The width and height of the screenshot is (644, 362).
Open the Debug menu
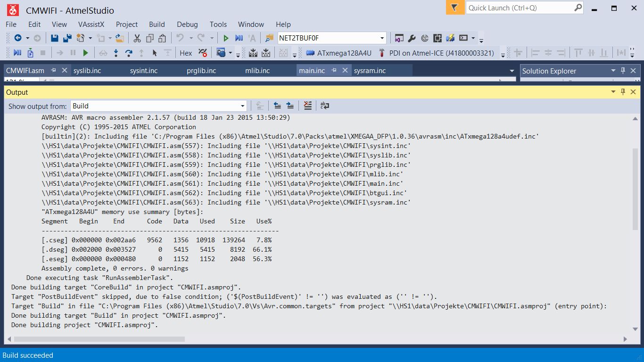[x=187, y=24]
